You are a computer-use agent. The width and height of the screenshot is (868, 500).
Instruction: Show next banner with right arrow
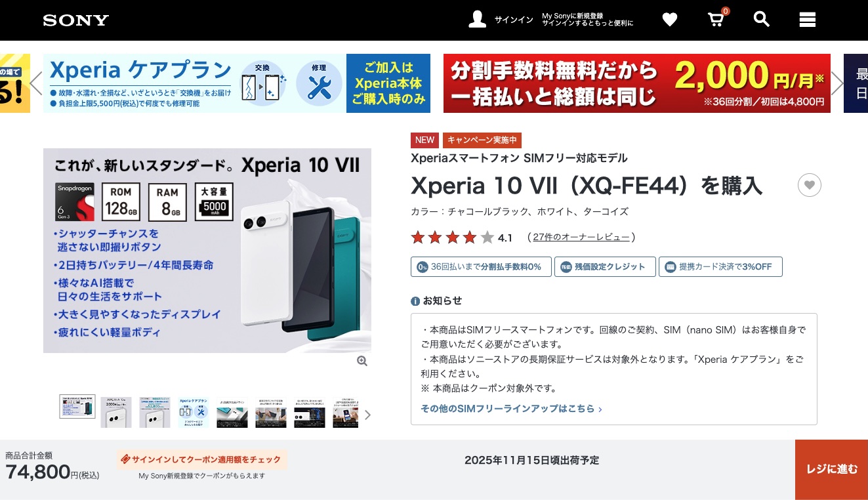coord(837,83)
